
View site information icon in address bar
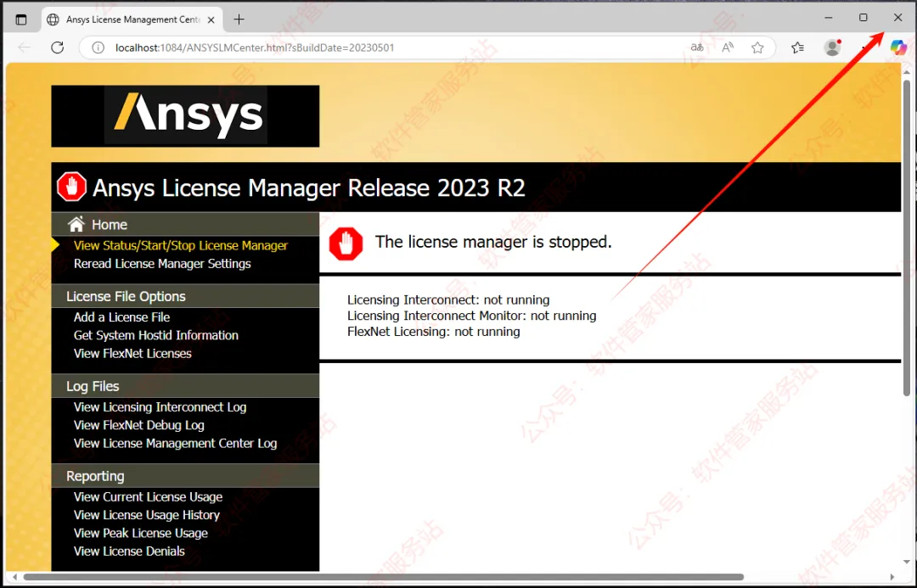[x=98, y=48]
